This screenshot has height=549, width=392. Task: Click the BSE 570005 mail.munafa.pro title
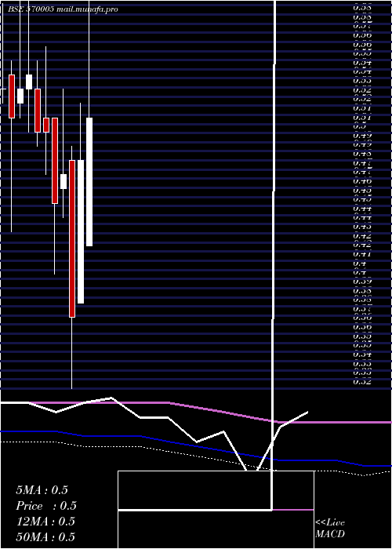tap(63, 9)
